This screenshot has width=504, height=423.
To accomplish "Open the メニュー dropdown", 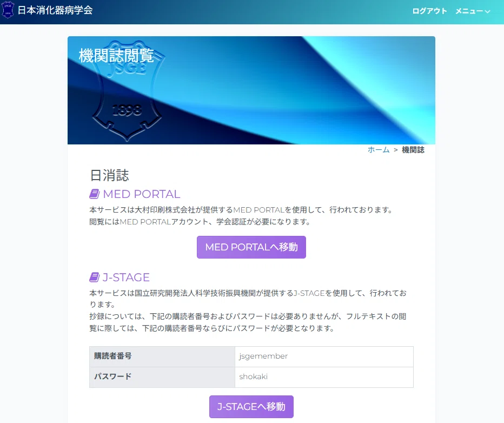I will [473, 11].
